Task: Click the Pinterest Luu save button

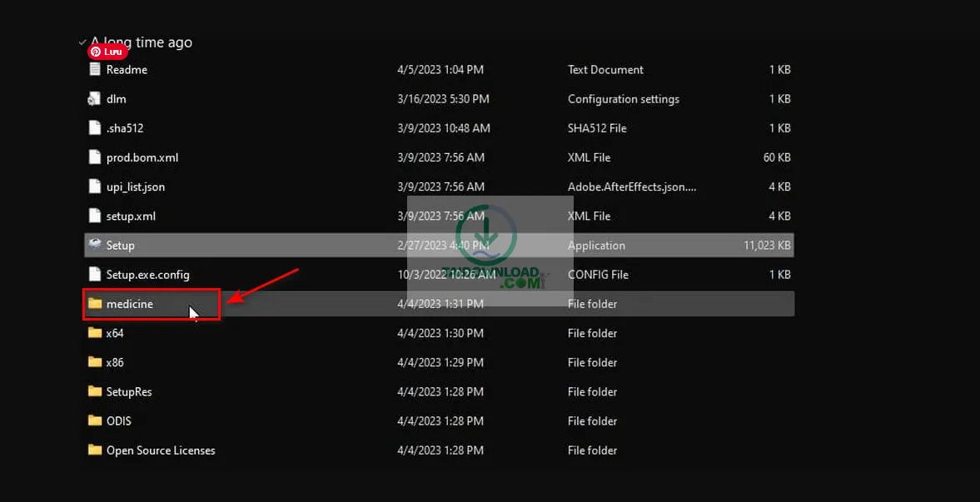Action: click(108, 52)
